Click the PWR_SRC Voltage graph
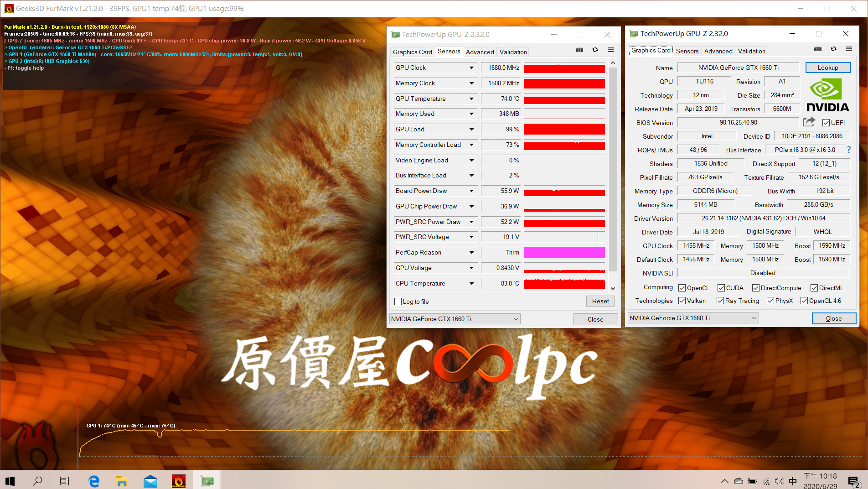The image size is (868, 489). [x=564, y=237]
